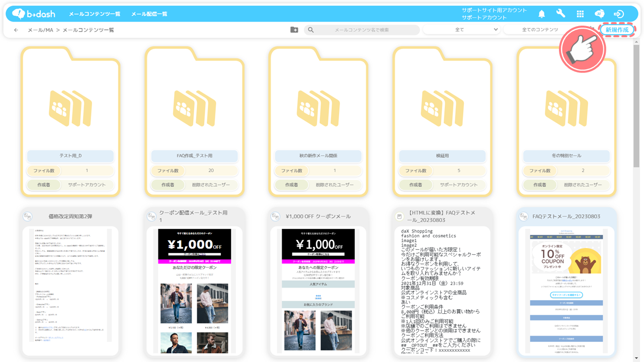Open the クーポン配信メール_テスト用1 preview thumbnail

click(x=195, y=291)
